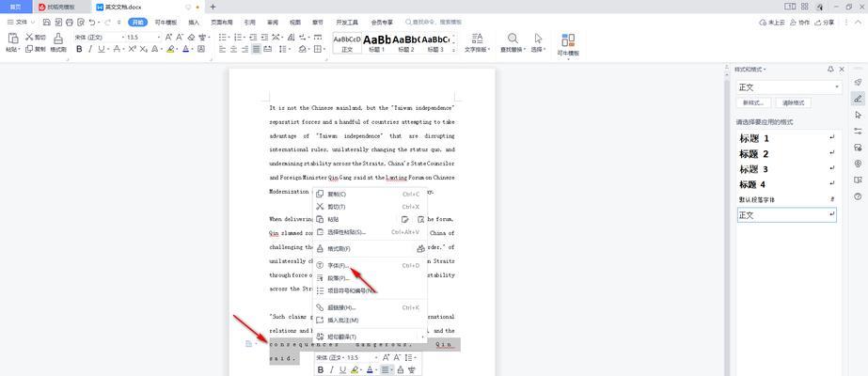This screenshot has width=868, height=376.
Task: Add a new document tab with plus
Action: click(213, 7)
